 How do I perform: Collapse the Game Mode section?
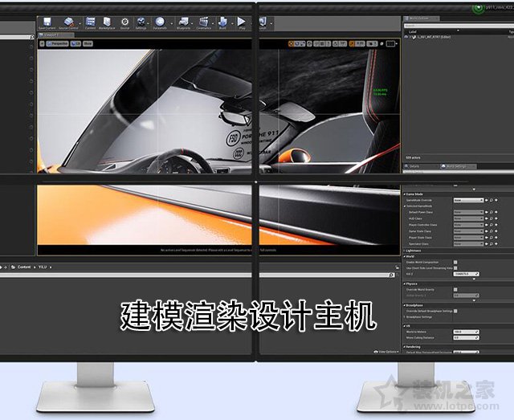(405, 194)
